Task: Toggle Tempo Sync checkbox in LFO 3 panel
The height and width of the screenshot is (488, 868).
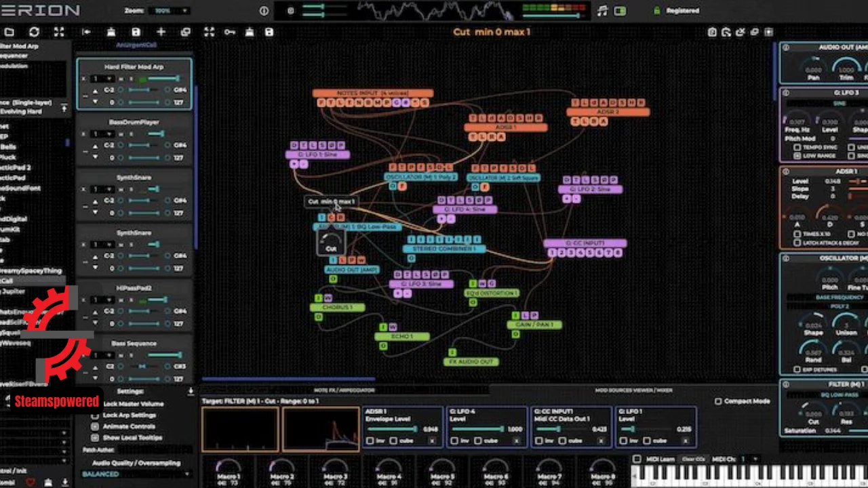Action: 797,147
